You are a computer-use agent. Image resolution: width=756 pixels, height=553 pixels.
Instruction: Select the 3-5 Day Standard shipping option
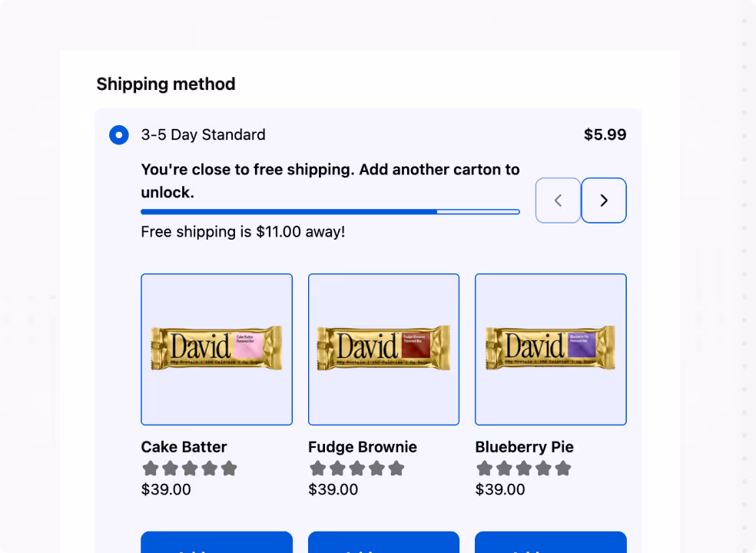click(x=119, y=134)
